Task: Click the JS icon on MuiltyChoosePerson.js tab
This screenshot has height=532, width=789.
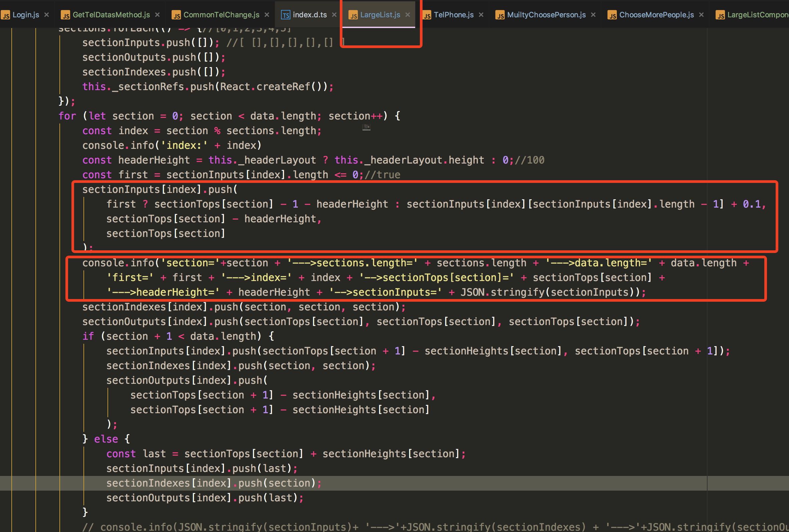Action: coord(500,15)
